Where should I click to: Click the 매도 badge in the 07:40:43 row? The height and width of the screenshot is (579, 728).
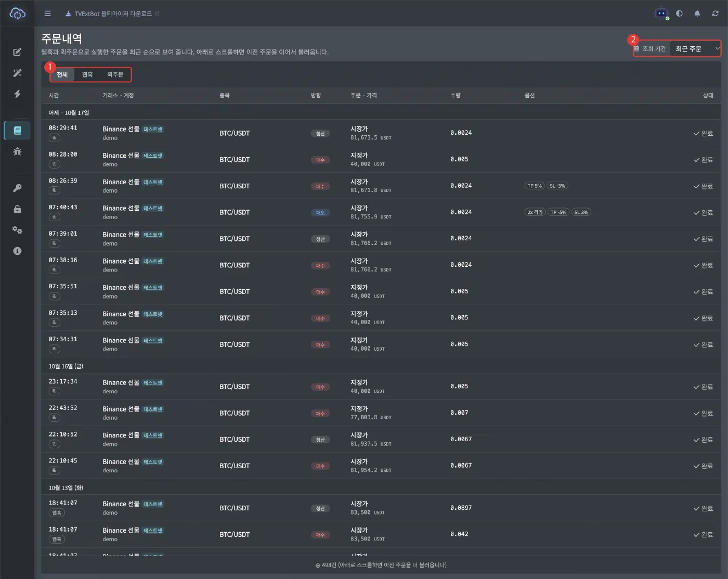[320, 212]
